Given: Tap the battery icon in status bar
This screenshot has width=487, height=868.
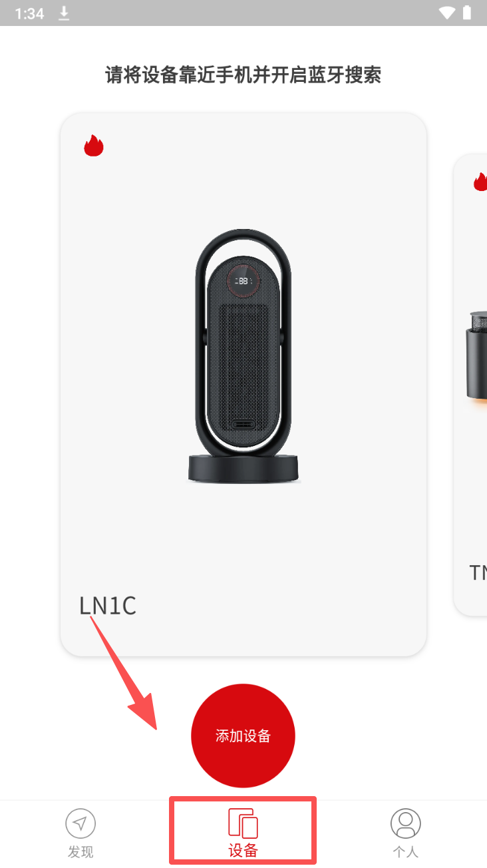Looking at the screenshot, I should click(467, 13).
